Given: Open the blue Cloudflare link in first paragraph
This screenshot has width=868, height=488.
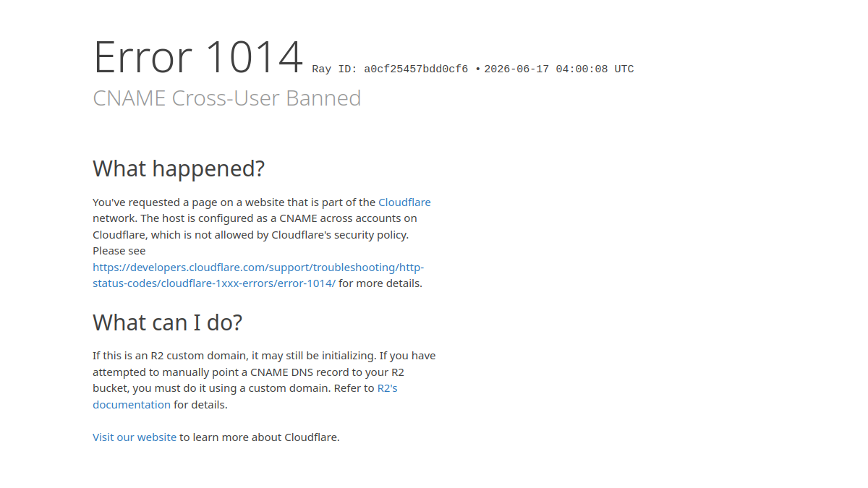Looking at the screenshot, I should click(404, 202).
